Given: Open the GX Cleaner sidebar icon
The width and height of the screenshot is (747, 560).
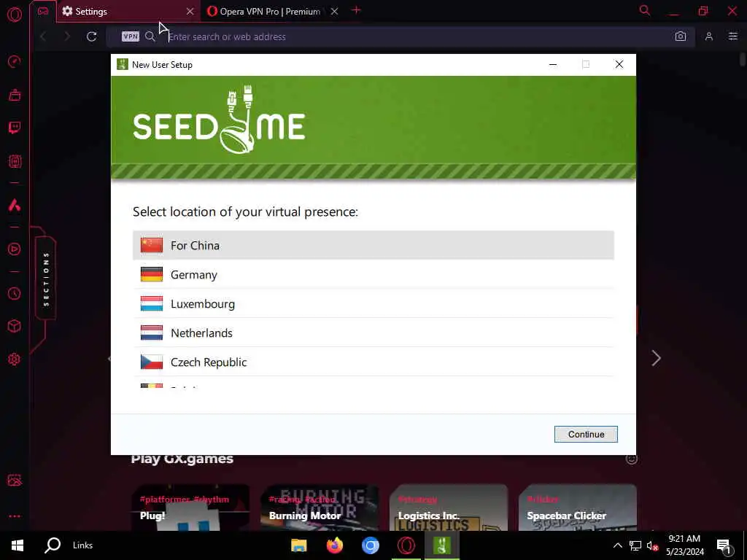Looking at the screenshot, I should [15, 95].
